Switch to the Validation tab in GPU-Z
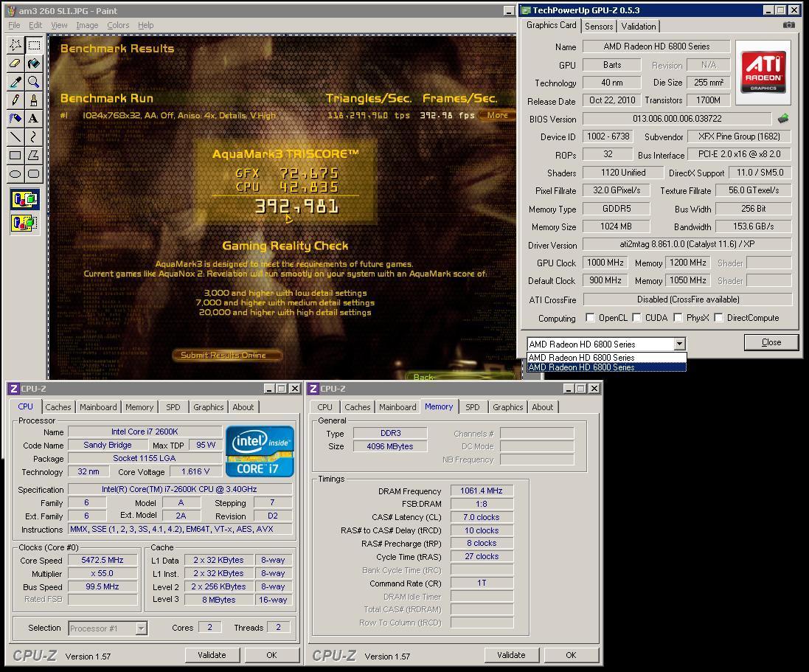809x672 pixels. pos(638,27)
